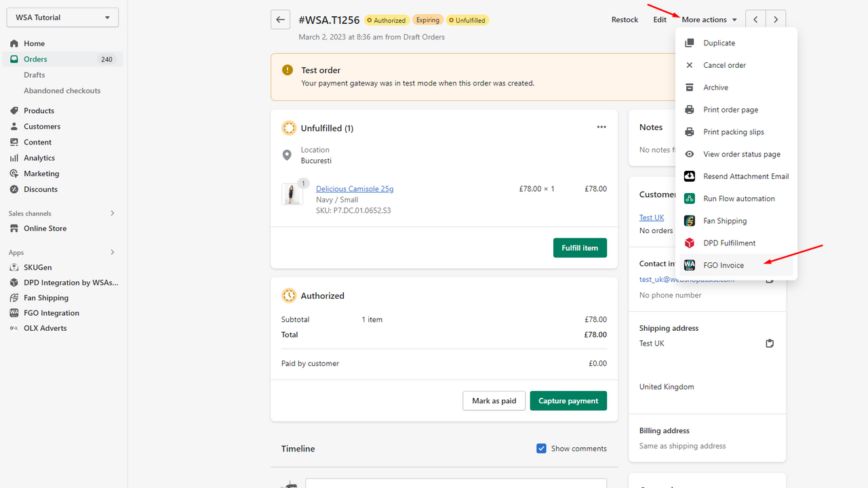Screen dimensions: 868x488
Task: Copy the shipping address using the copy icon
Action: (770, 344)
